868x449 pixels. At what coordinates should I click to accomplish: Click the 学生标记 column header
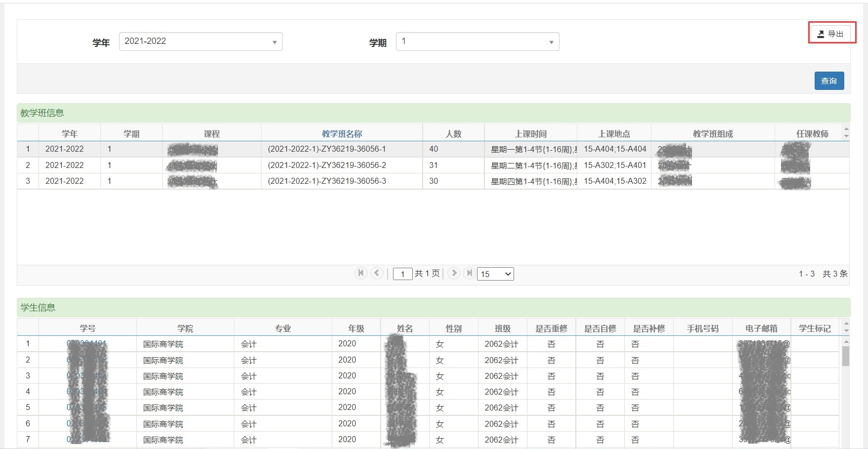pyautogui.click(x=815, y=328)
